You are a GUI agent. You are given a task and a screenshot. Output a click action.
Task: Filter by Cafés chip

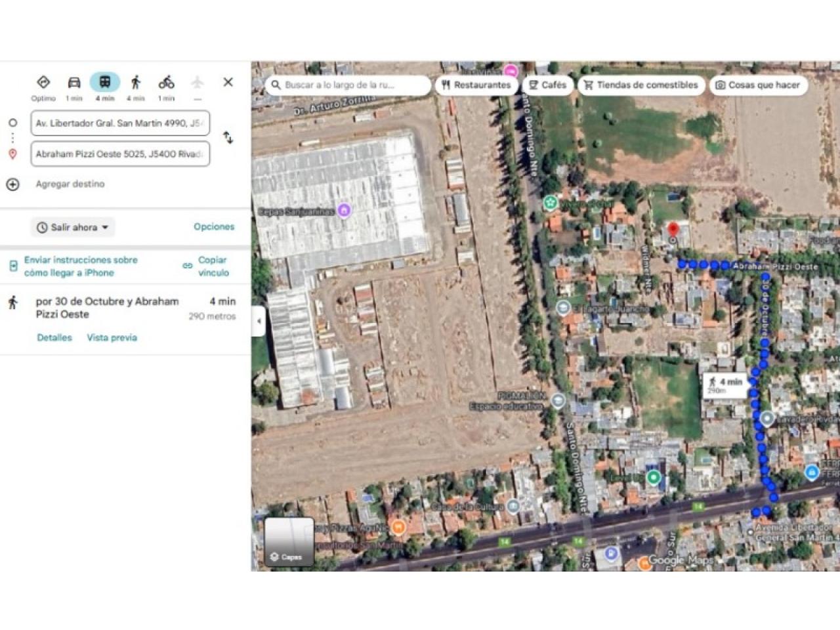pyautogui.click(x=547, y=85)
